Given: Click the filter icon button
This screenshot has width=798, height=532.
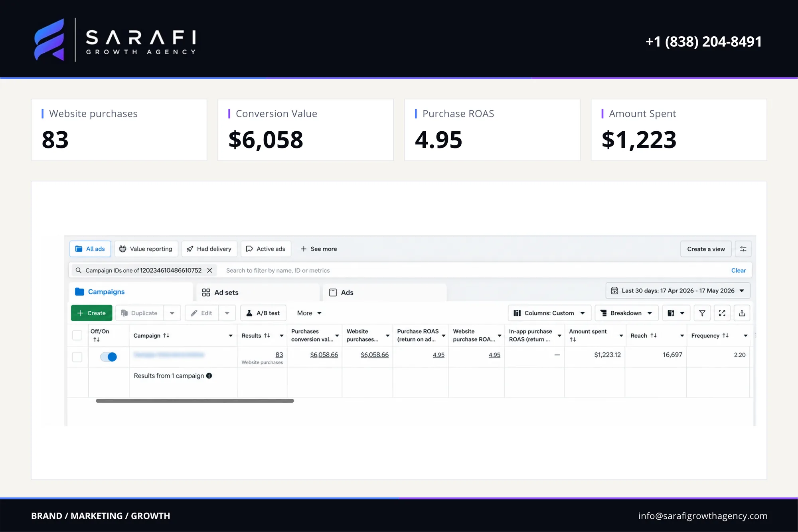Looking at the screenshot, I should coord(702,313).
